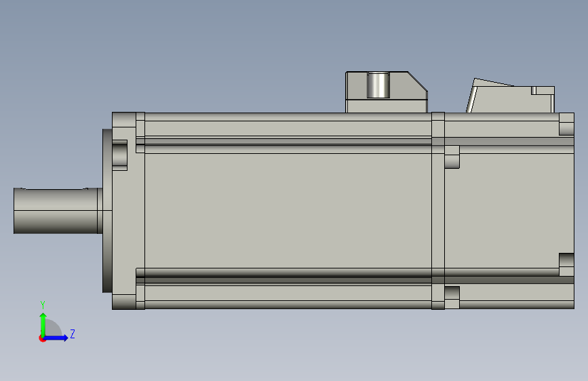Image resolution: width=588 pixels, height=381 pixels.
Task: Click the blue Z axis arrow of the triad
Action: [x=56, y=338]
